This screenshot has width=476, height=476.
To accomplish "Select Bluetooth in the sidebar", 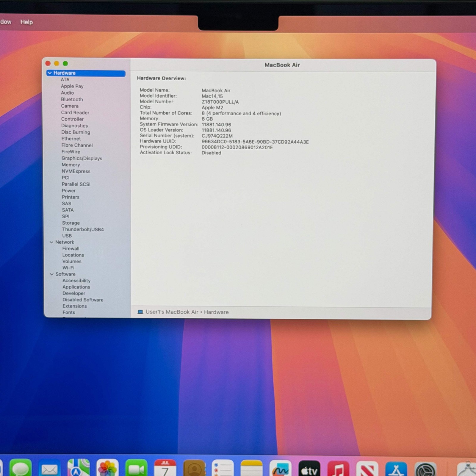I will pos(72,99).
